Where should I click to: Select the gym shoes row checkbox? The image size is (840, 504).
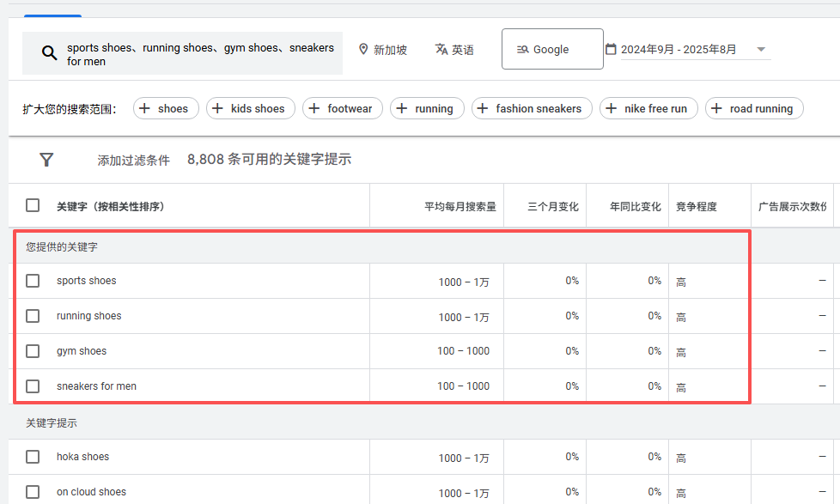(x=33, y=351)
